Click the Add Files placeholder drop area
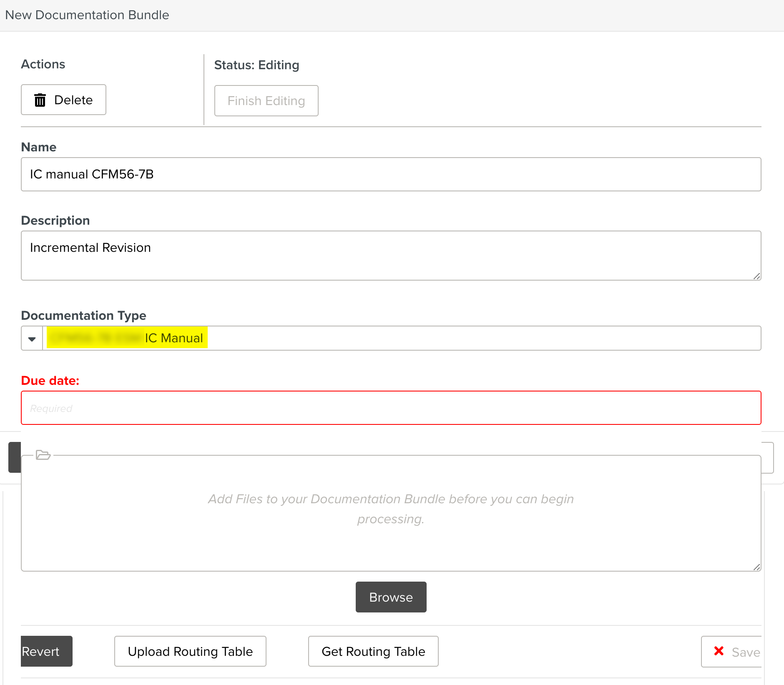 click(391, 509)
